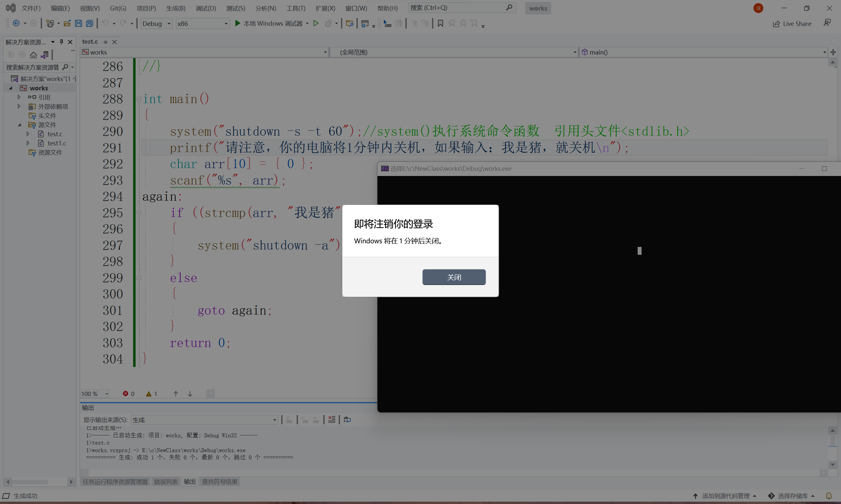Viewport: 841px width, 504px height.
Task: Click the feedback person icon at top right
Action: pos(827,22)
